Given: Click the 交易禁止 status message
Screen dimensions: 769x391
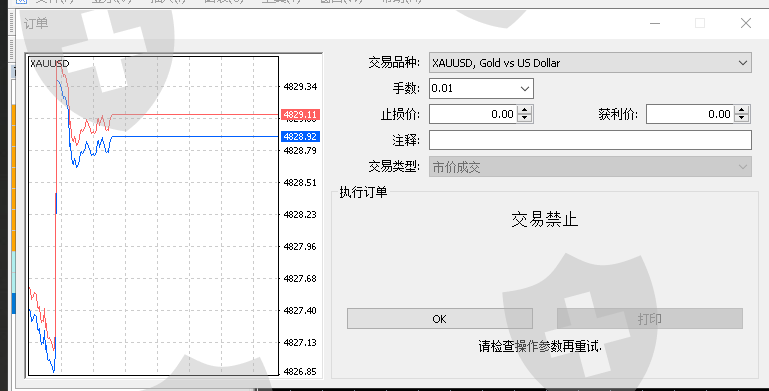Looking at the screenshot, I should coord(544,219).
